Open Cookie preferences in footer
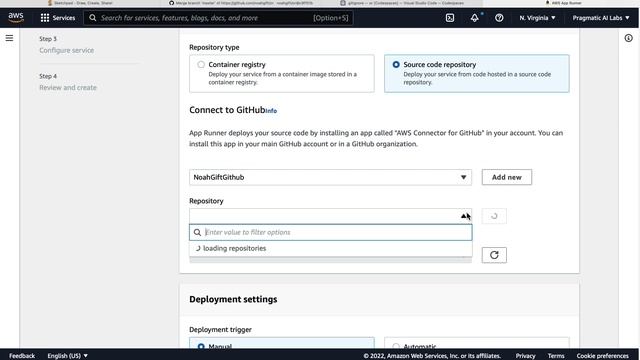Image resolution: width=640 pixels, height=360 pixels. tap(602, 356)
